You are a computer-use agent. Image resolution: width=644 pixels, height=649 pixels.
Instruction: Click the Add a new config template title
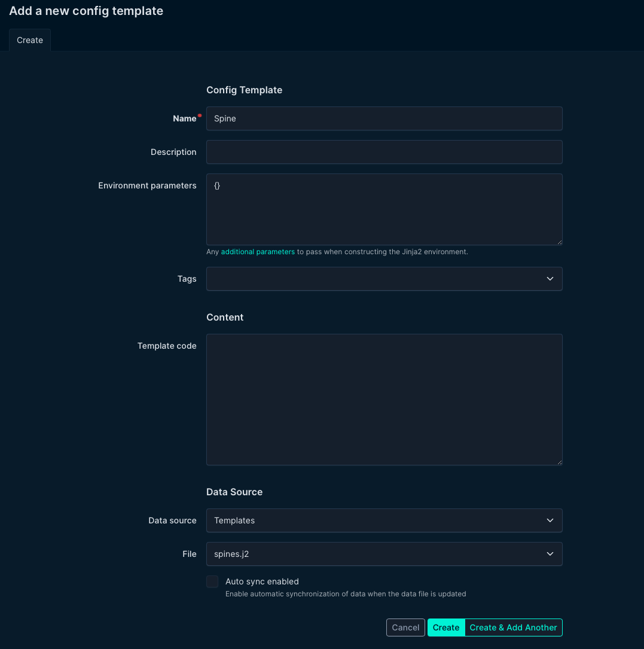point(86,11)
